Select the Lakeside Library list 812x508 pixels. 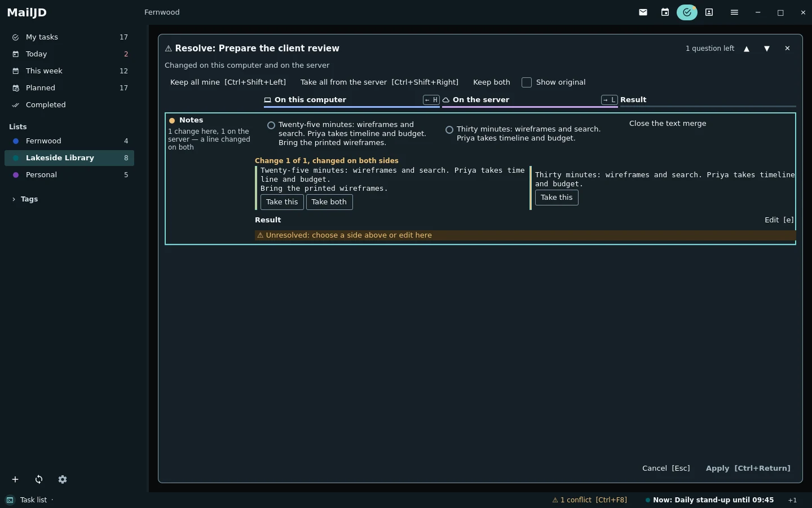(x=70, y=158)
